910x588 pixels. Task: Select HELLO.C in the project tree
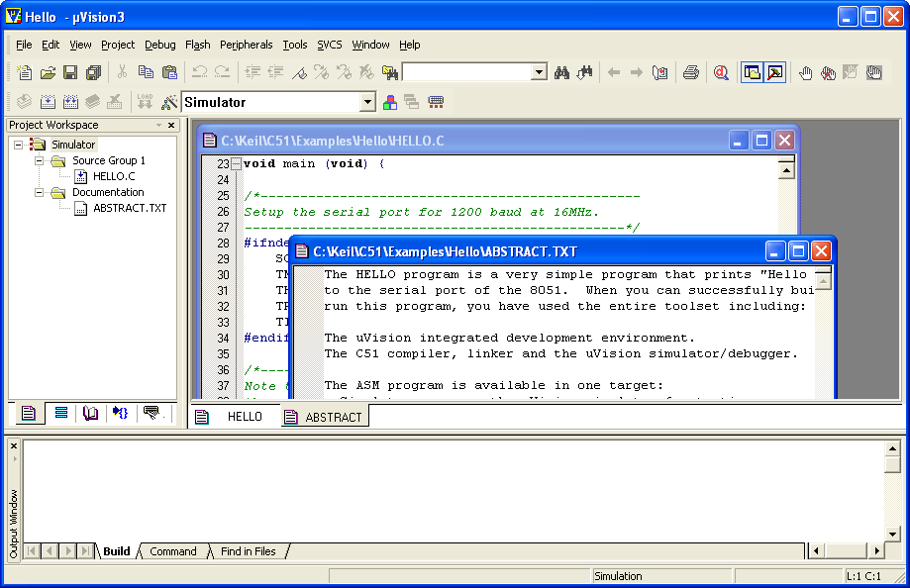[x=114, y=176]
